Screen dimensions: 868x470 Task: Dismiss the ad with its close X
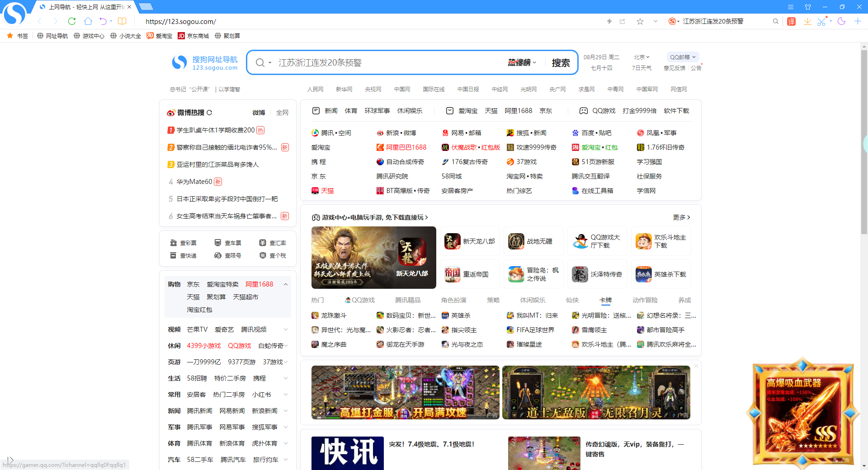tap(696, 366)
